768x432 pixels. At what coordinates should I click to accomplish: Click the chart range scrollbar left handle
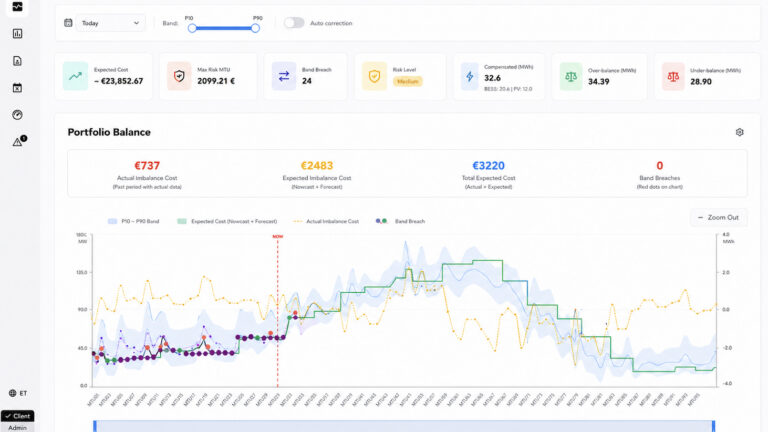[x=95, y=426]
